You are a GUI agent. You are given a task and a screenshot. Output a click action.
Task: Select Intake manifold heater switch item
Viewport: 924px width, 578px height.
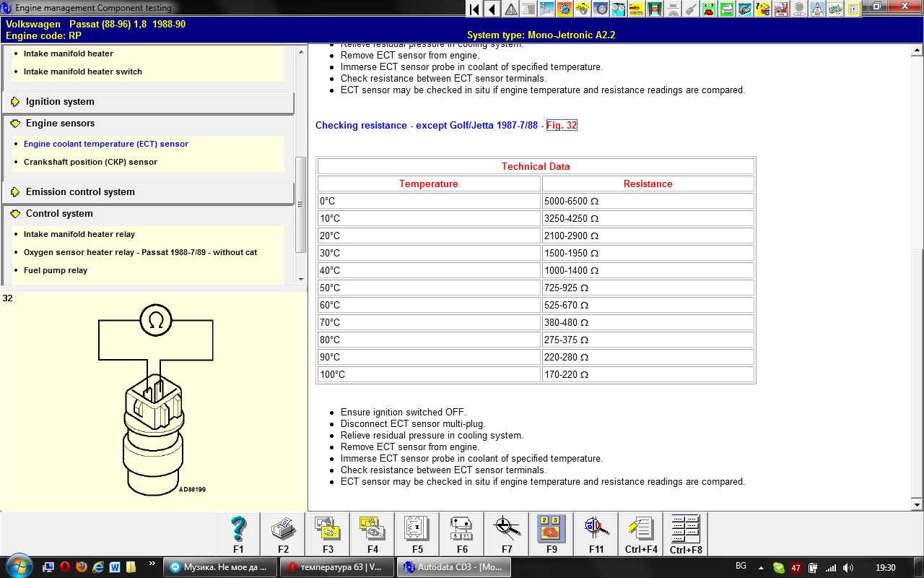(83, 72)
